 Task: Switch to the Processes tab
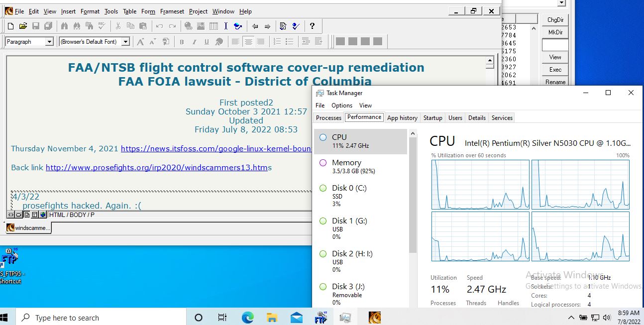click(x=329, y=118)
